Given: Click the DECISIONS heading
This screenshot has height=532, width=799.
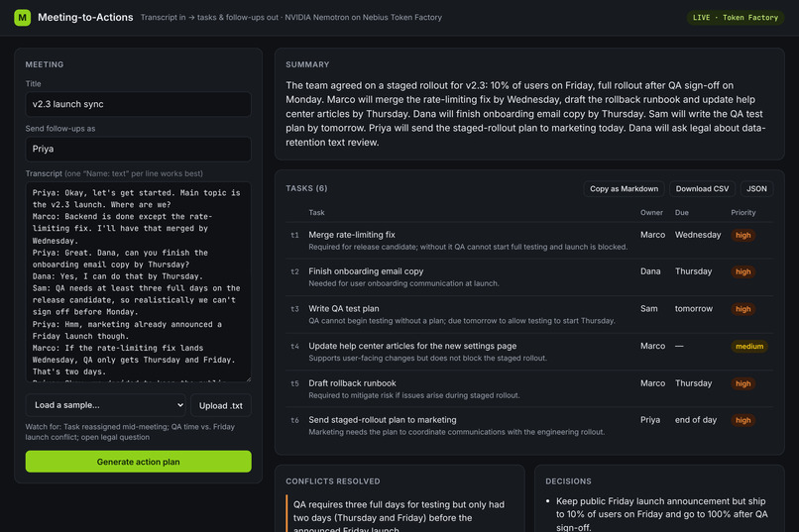Looking at the screenshot, I should tap(568, 481).
